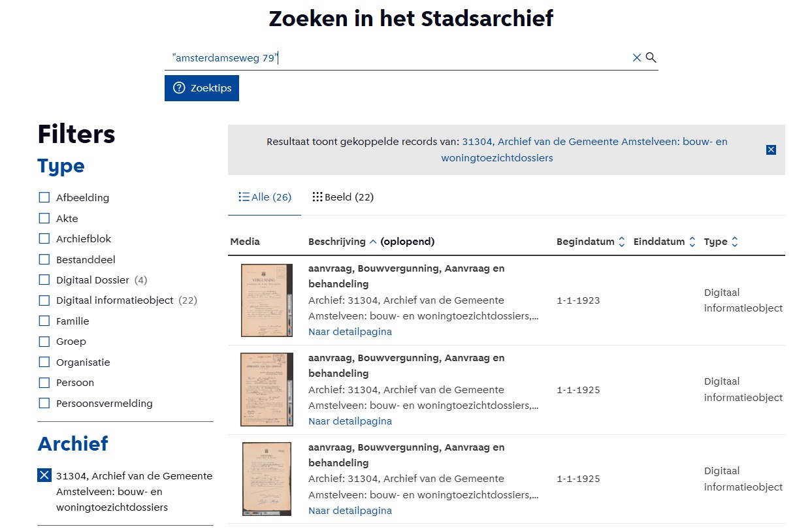
Task: Tick the Persoonsvermelding type filter
Action: pos(44,403)
